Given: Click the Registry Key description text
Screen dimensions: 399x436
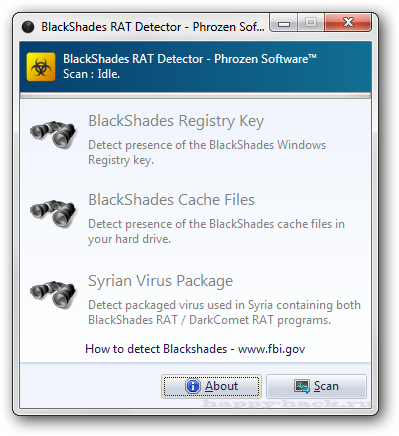Looking at the screenshot, I should point(207,153).
